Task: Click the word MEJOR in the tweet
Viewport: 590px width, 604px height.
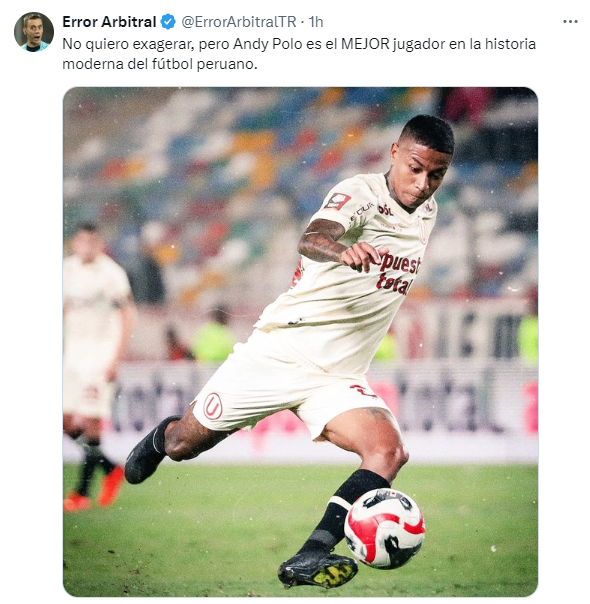Action: [365, 44]
